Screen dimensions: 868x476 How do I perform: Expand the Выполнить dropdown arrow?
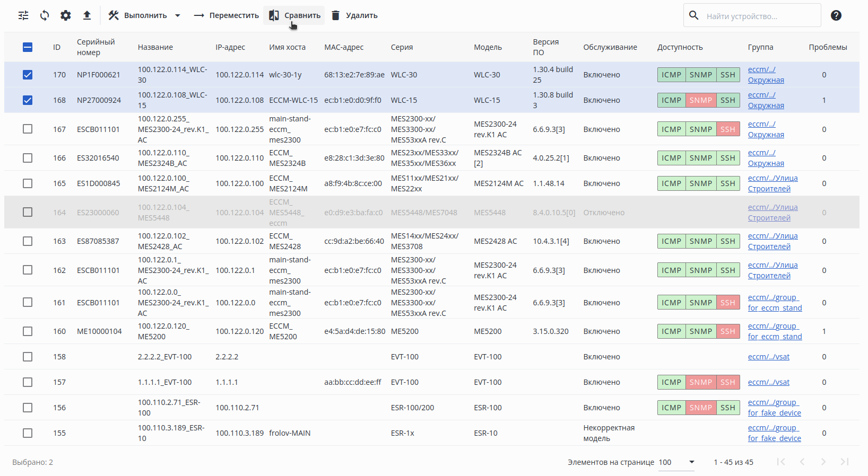click(178, 15)
